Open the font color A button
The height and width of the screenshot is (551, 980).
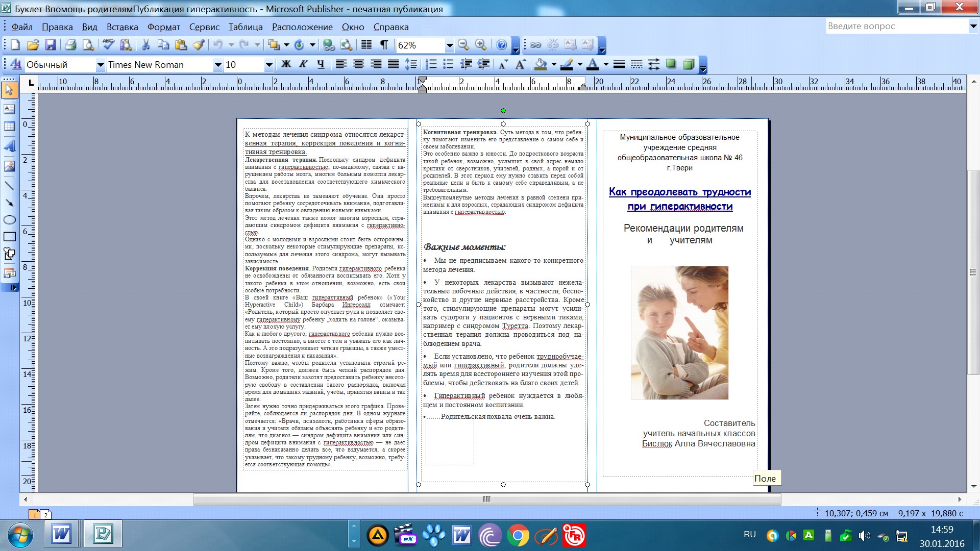(x=593, y=64)
